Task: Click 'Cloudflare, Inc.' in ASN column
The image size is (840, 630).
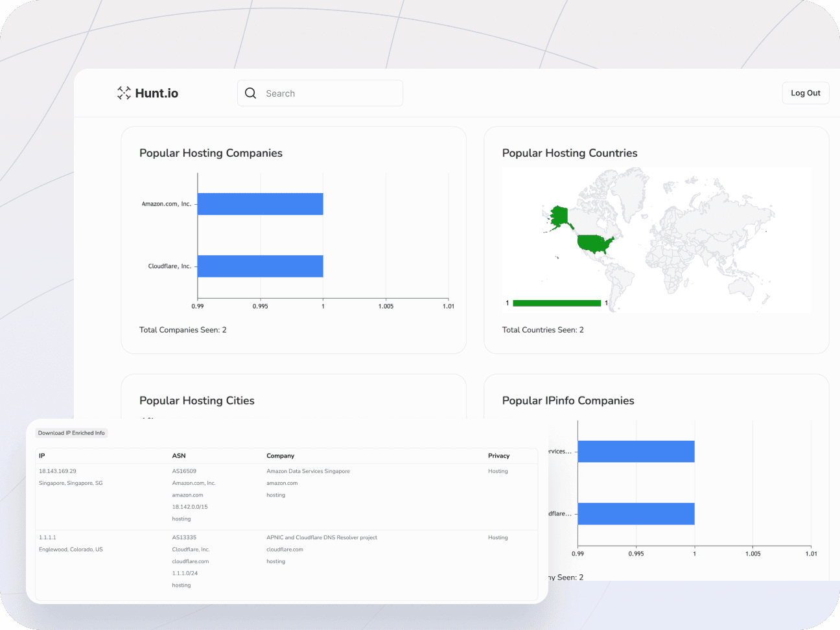Action: pos(191,549)
